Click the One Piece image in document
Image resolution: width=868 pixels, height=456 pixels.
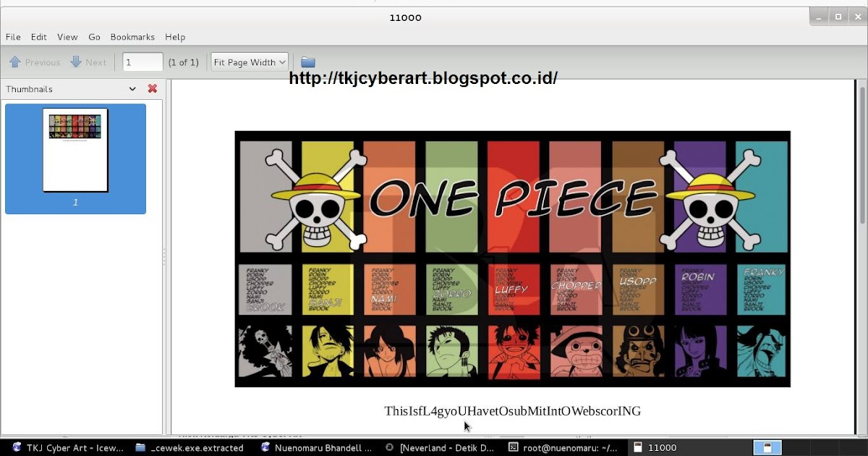point(512,259)
